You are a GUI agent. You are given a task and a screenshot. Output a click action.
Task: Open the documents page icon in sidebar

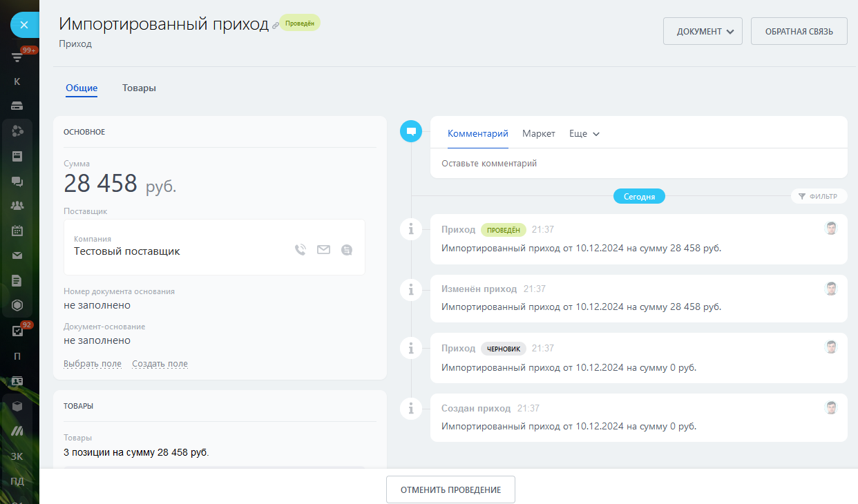pos(17,280)
